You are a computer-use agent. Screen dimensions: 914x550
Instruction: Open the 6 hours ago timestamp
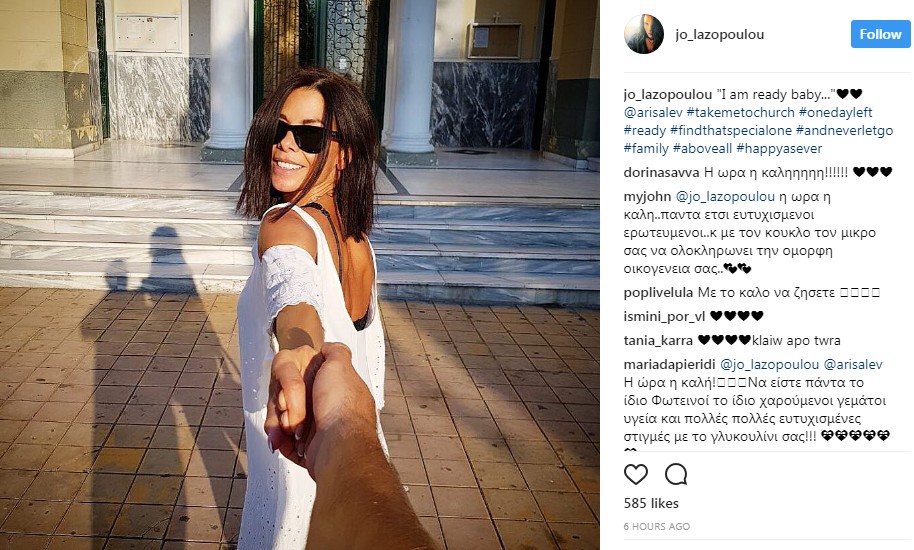[656, 526]
